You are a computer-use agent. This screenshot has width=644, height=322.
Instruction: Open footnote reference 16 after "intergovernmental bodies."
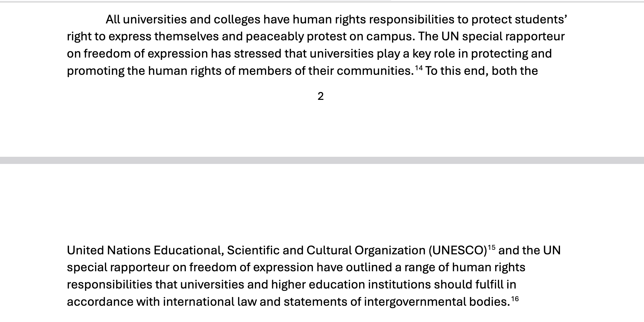[x=515, y=299]
